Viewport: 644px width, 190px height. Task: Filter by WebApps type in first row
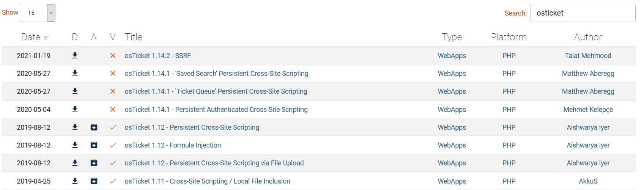[x=452, y=56]
